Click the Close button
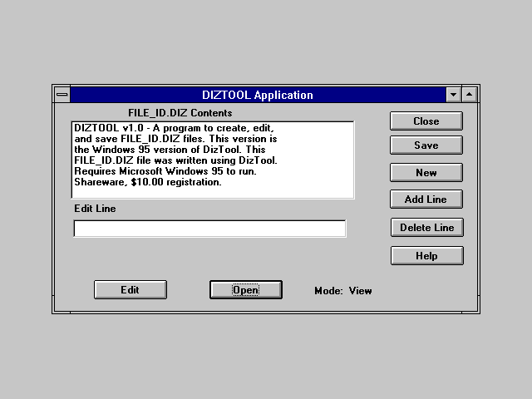This screenshot has width=532, height=399. click(x=426, y=121)
